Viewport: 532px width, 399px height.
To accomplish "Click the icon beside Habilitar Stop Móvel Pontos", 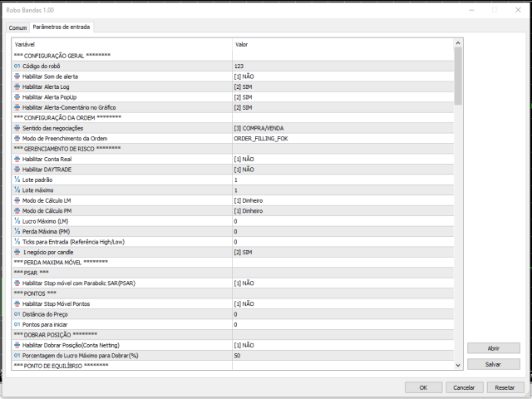I will tap(17, 303).
